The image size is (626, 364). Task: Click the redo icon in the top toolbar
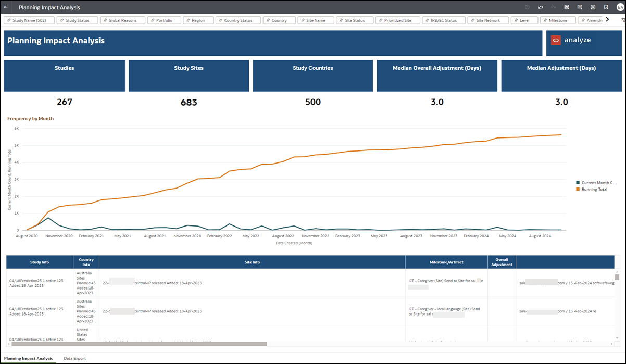tap(553, 7)
